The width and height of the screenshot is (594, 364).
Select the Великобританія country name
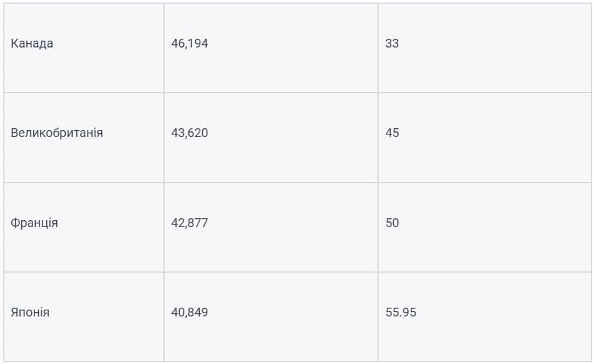[x=57, y=133]
